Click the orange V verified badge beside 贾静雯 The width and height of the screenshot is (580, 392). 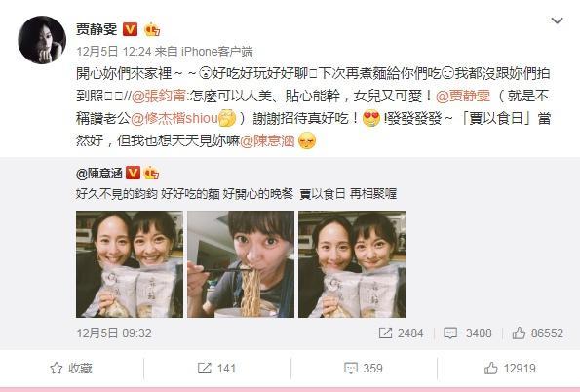[x=130, y=29]
